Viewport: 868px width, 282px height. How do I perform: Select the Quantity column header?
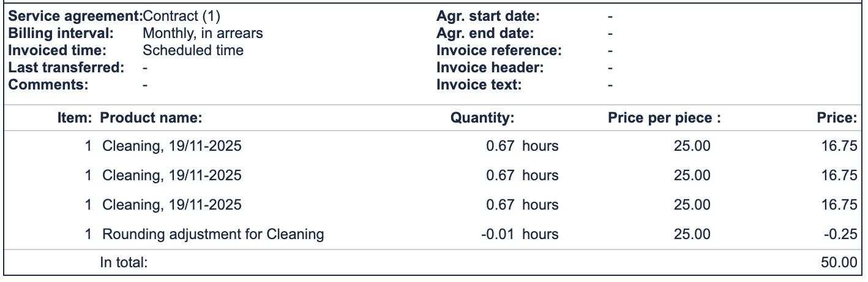coord(482,118)
